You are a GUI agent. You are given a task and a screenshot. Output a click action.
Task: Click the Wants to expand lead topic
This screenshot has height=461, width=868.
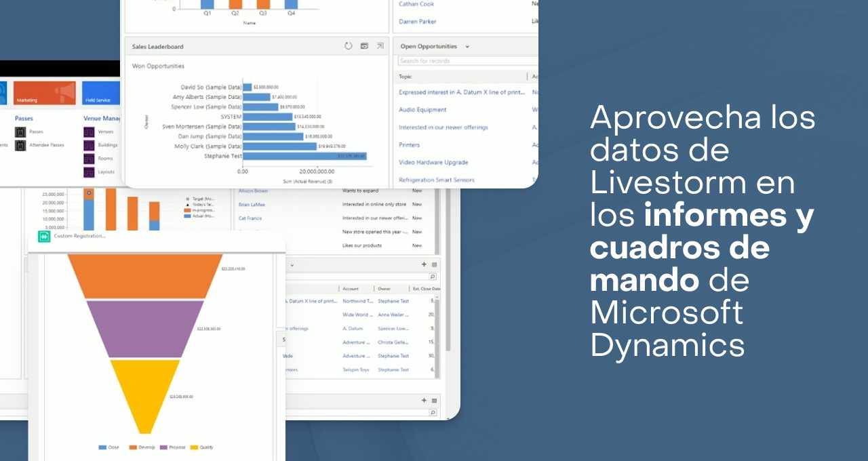coord(359,191)
